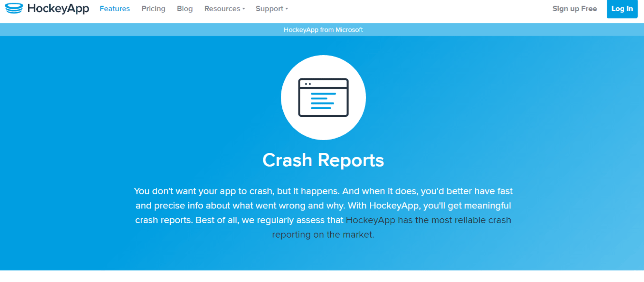Expand the Resources dropdown menu
Screen dimensions: 644x282
pyautogui.click(x=225, y=9)
